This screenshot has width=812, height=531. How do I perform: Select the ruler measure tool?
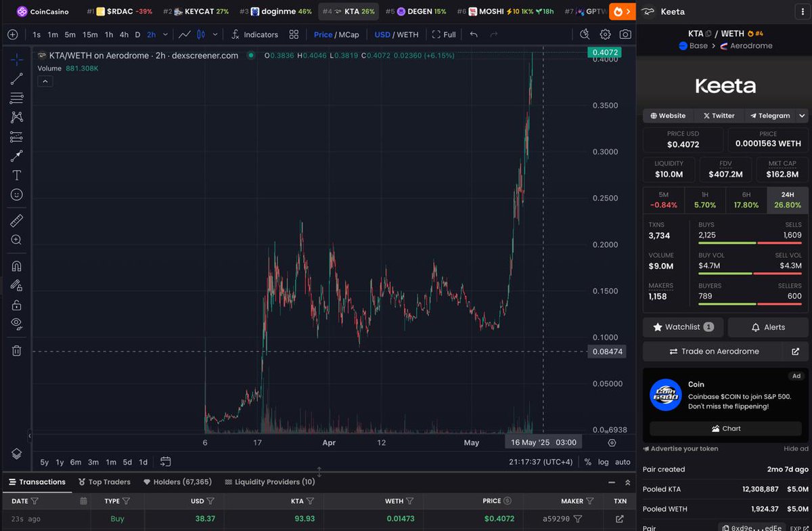[16, 220]
